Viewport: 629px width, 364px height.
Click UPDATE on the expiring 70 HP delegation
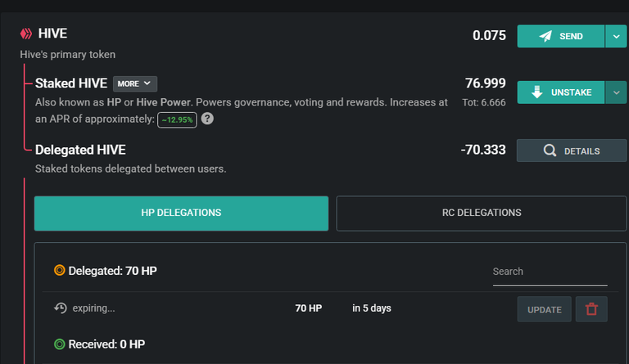(545, 309)
